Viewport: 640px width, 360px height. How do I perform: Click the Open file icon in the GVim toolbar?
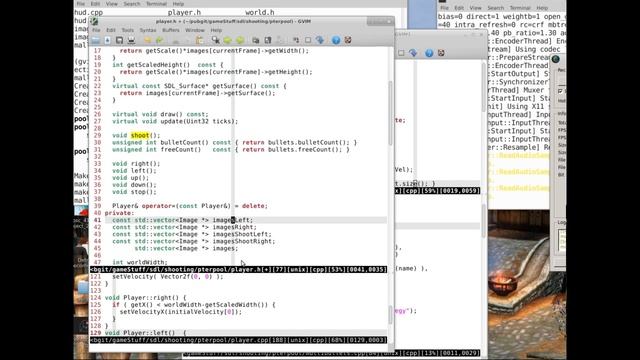coord(96,40)
